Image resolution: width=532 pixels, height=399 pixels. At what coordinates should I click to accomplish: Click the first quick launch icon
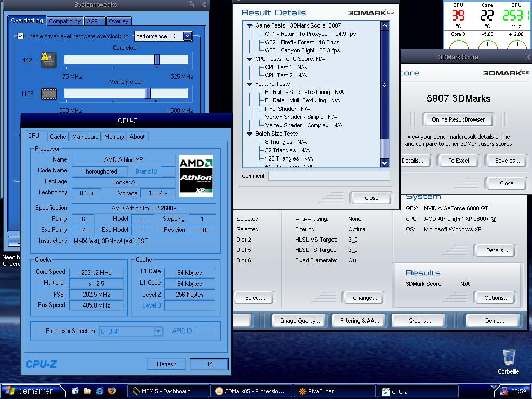(75, 391)
